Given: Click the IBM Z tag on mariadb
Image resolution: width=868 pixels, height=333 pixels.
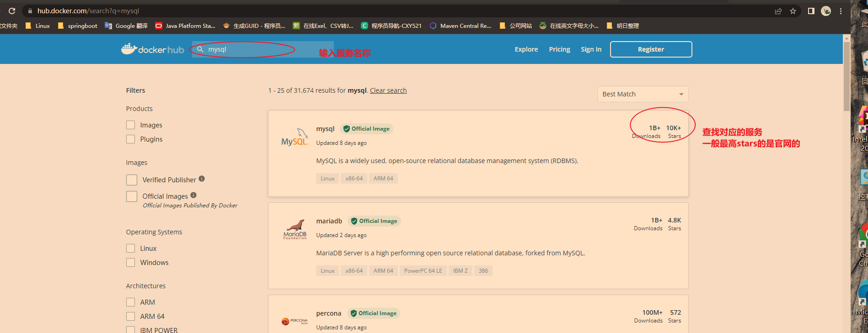Looking at the screenshot, I should (460, 271).
